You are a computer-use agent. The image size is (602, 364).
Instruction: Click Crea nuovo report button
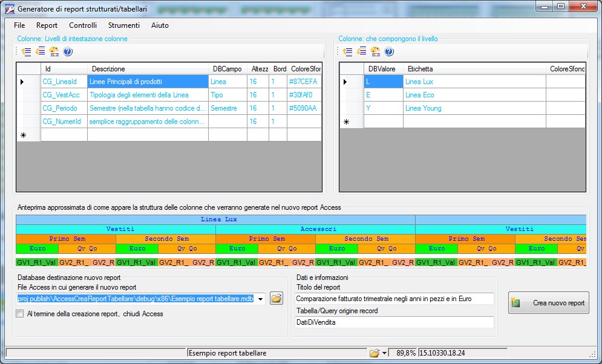pos(549,303)
